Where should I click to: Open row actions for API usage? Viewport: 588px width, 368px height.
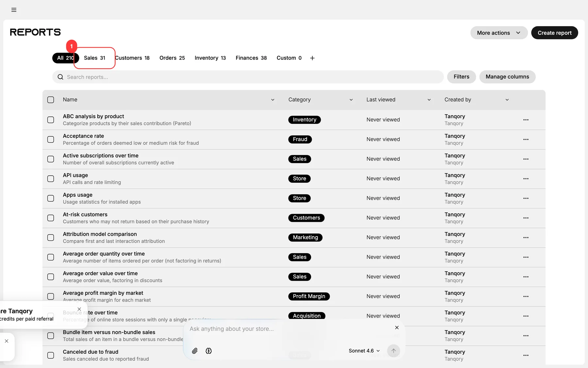click(x=526, y=179)
